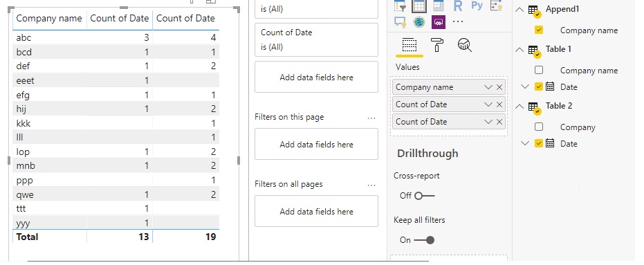Check Company under Table 2
Screen dimensions: 644x265
point(539,127)
